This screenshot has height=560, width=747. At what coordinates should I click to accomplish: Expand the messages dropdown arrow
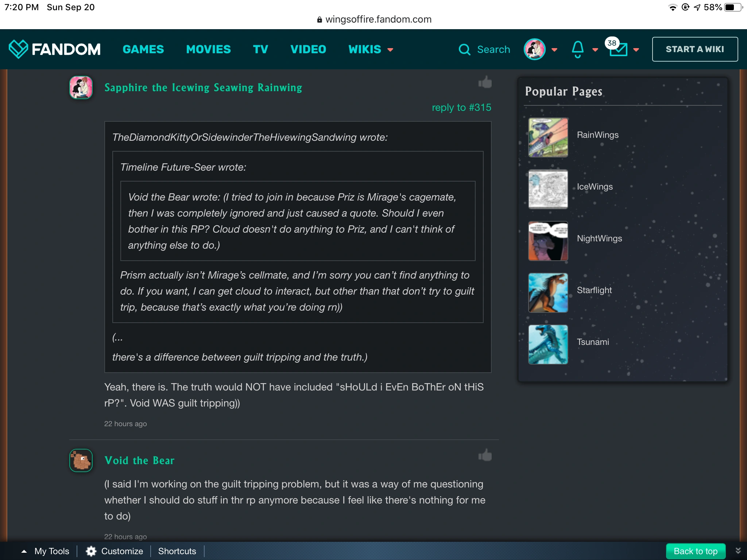click(636, 50)
